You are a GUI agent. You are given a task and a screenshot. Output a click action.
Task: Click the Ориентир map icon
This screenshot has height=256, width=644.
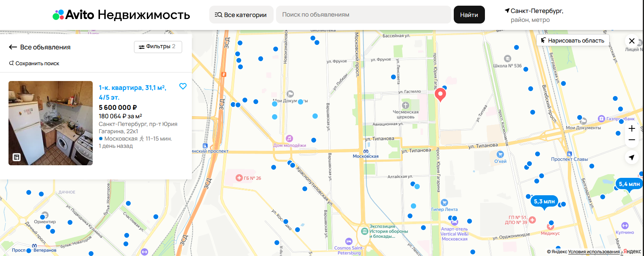coord(45,215)
